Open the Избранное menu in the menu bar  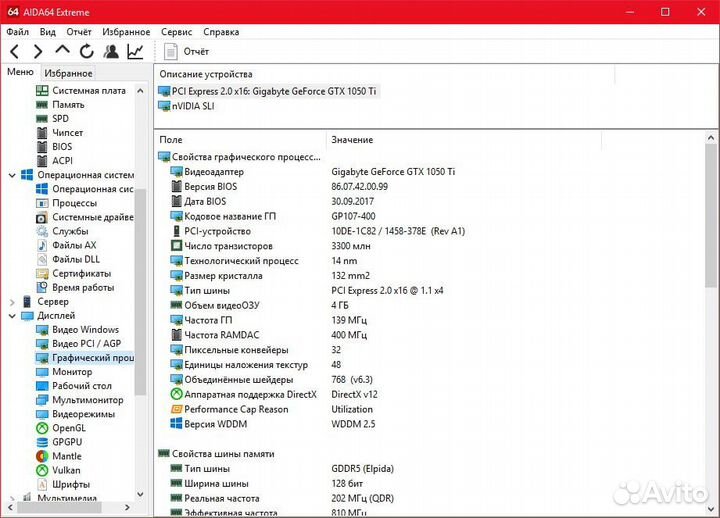126,32
